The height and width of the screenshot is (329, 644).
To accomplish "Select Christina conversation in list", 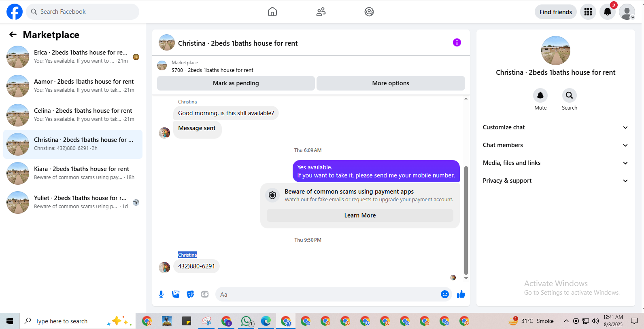I will pos(73,144).
